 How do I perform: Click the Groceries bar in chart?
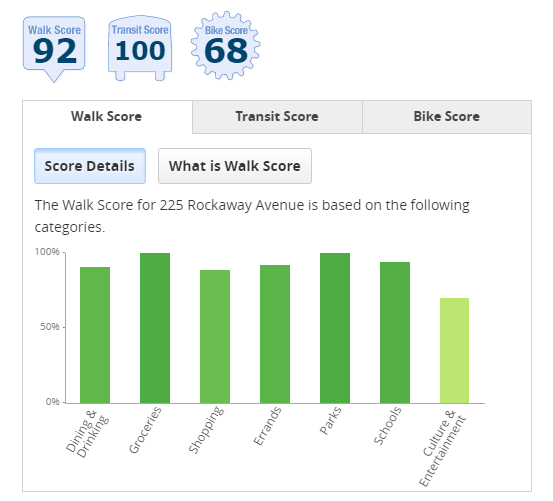tap(155, 328)
